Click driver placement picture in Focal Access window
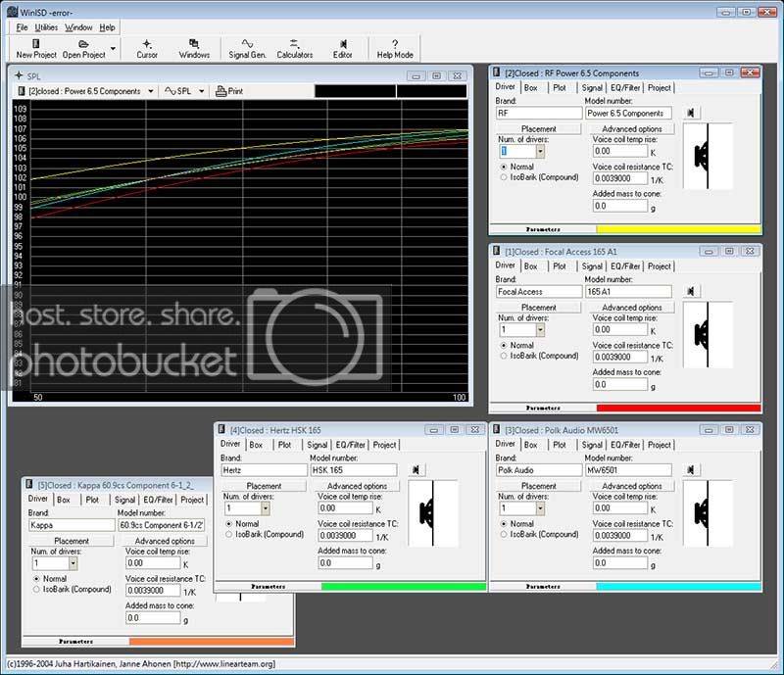This screenshot has width=784, height=675. click(708, 334)
